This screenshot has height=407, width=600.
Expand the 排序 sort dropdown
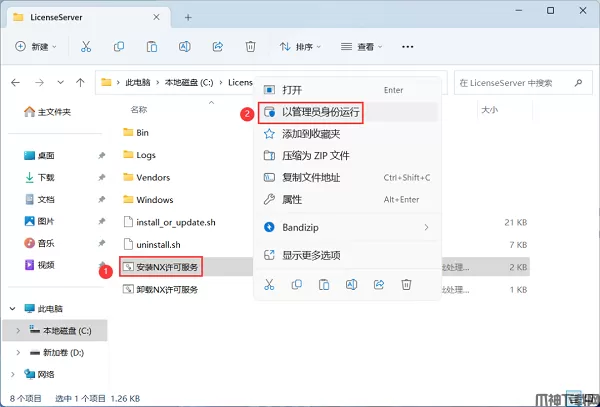pyautogui.click(x=300, y=47)
